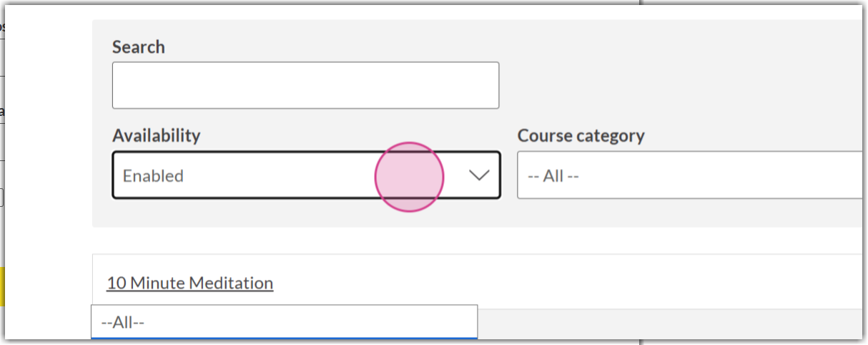Click the Course category field label
The width and height of the screenshot is (868, 345).
[581, 135]
